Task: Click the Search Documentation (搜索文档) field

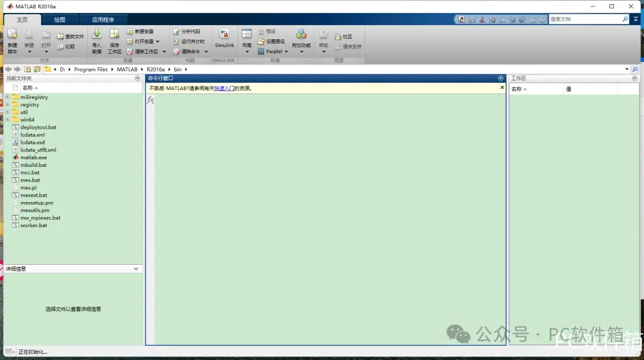Action: pyautogui.click(x=586, y=19)
